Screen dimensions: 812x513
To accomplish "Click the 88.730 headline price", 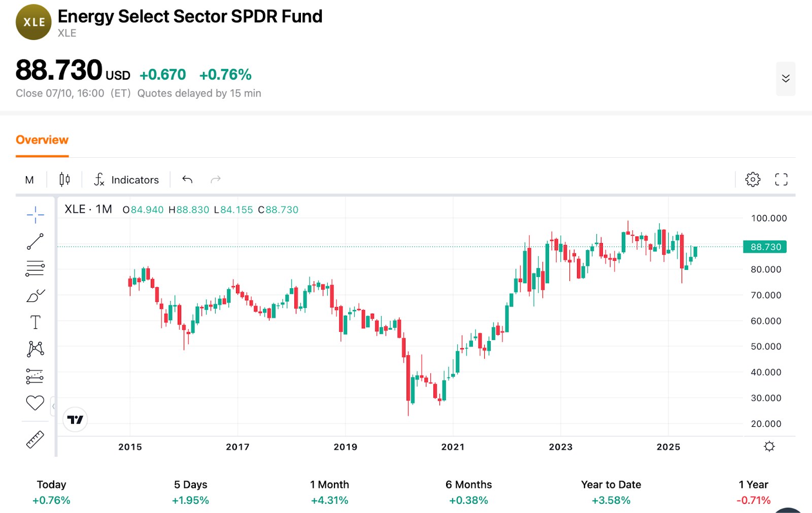I will point(59,70).
